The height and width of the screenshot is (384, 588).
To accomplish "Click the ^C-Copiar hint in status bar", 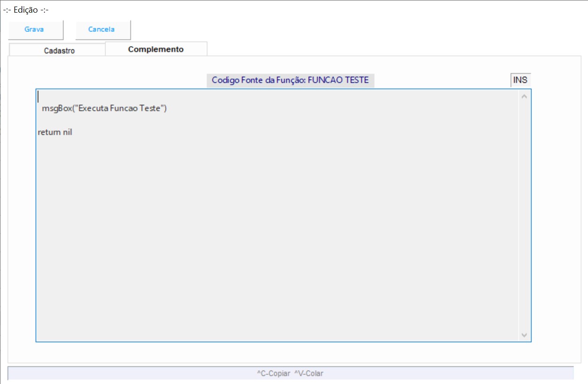I will click(273, 373).
